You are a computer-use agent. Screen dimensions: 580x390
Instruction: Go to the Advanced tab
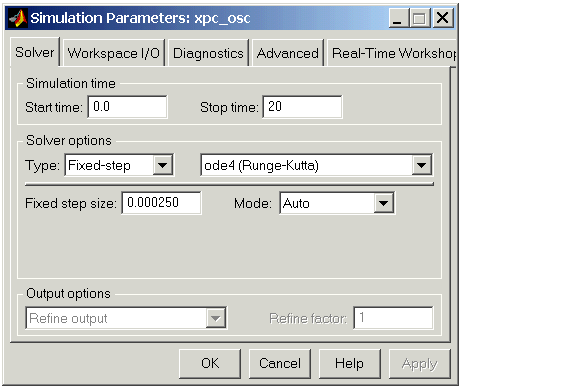(288, 53)
